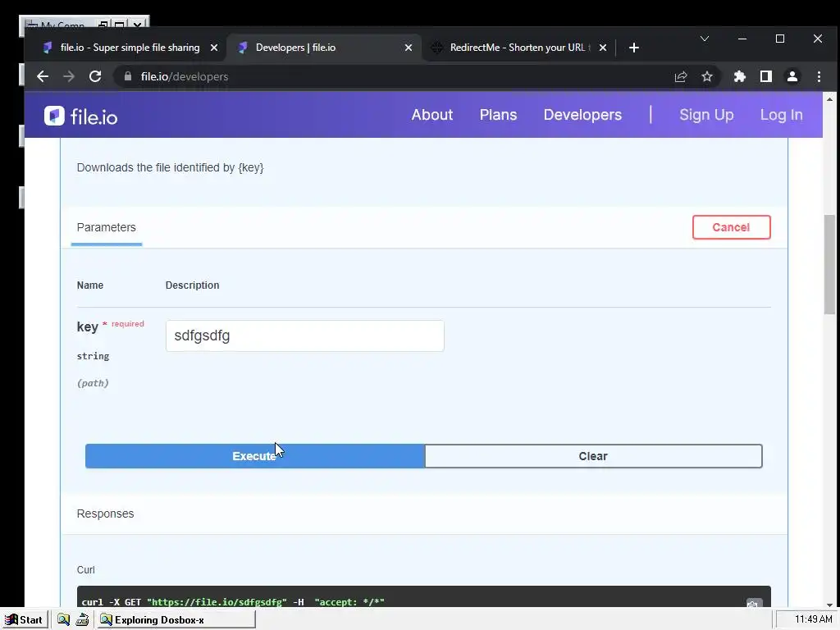The height and width of the screenshot is (630, 840).
Task: Close the RedirectMe tab
Action: [603, 48]
